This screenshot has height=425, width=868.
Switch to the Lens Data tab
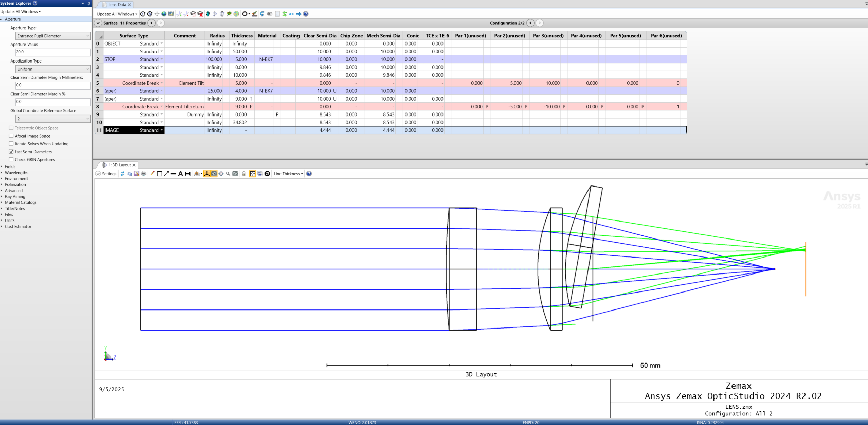pyautogui.click(x=117, y=5)
